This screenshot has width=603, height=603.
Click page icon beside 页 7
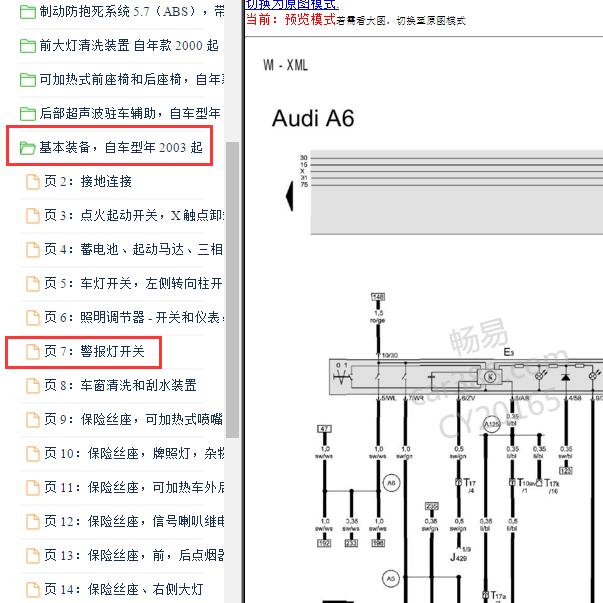pos(33,351)
